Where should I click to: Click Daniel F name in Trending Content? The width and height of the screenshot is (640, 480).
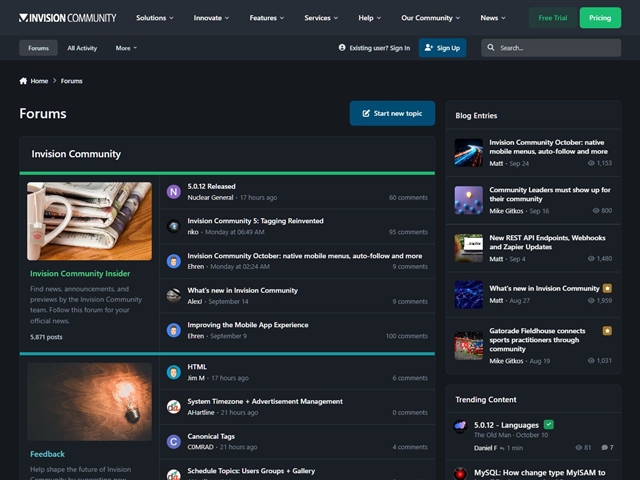pyautogui.click(x=485, y=448)
